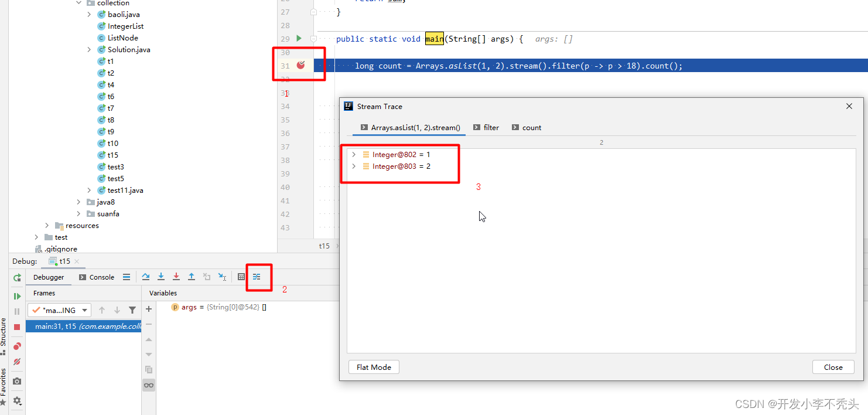Click the Step Over debugger icon
Viewport: 868px width, 415px height.
pyautogui.click(x=147, y=276)
